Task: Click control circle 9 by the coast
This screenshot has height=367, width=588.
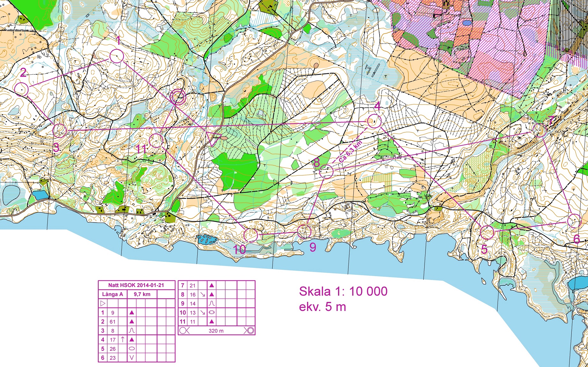Action: [x=304, y=232]
